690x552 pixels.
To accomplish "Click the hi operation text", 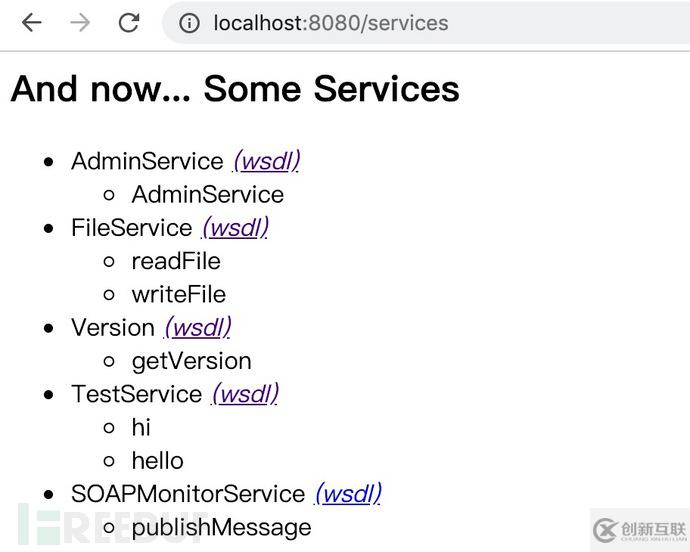I will 141,428.
